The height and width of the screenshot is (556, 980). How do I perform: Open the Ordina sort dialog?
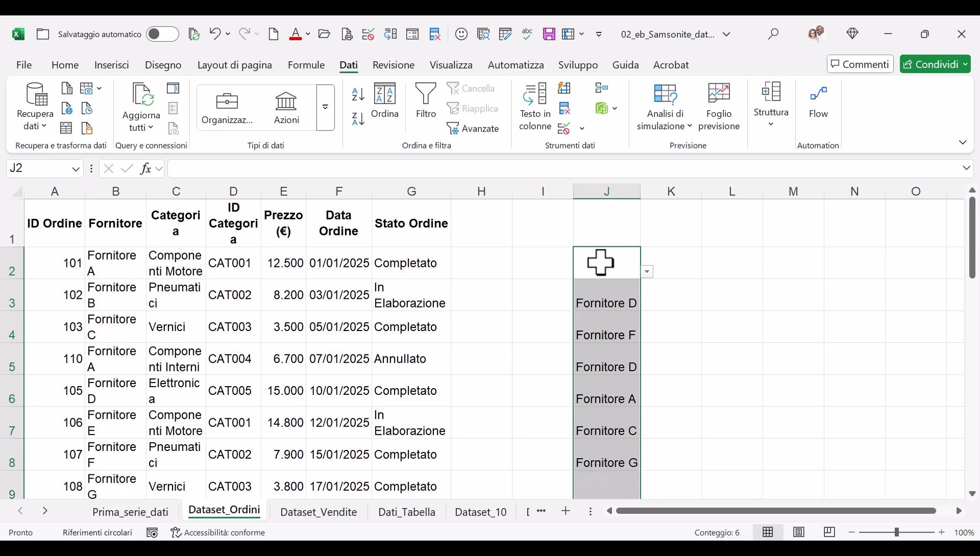(x=385, y=100)
